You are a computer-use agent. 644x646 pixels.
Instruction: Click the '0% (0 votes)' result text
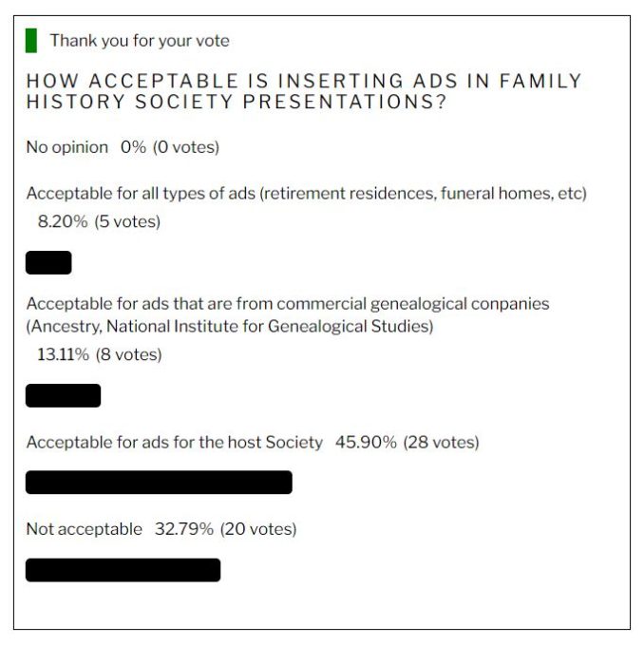point(170,147)
